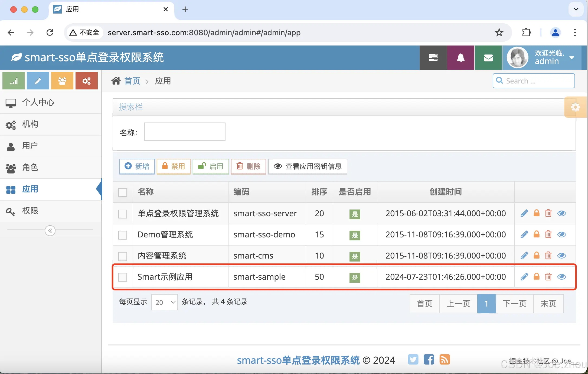Check the Demo管理系统 row checkbox
Viewport: 588px width, 374px height.
(123, 235)
